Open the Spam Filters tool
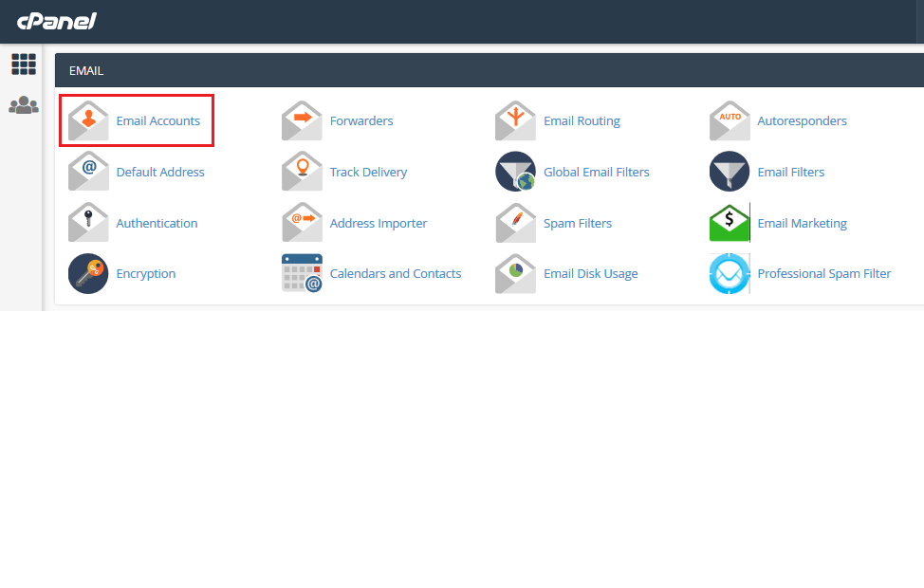The height and width of the screenshot is (588, 924). [515, 223]
